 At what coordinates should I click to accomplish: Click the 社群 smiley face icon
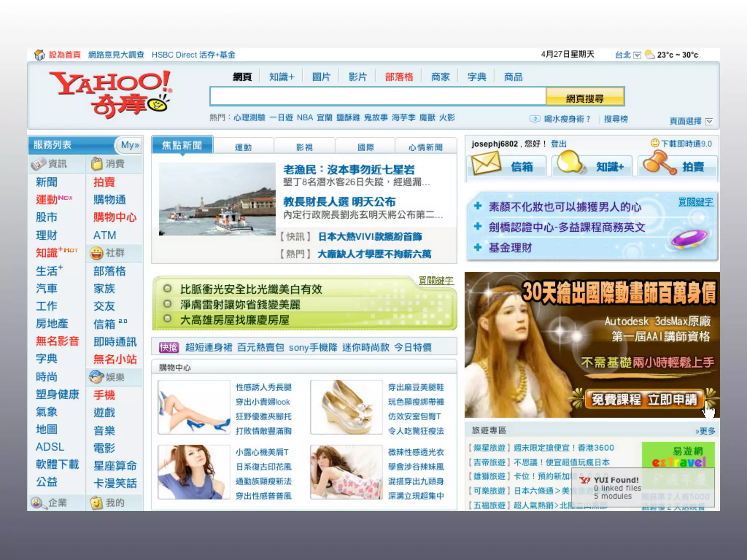[x=97, y=253]
